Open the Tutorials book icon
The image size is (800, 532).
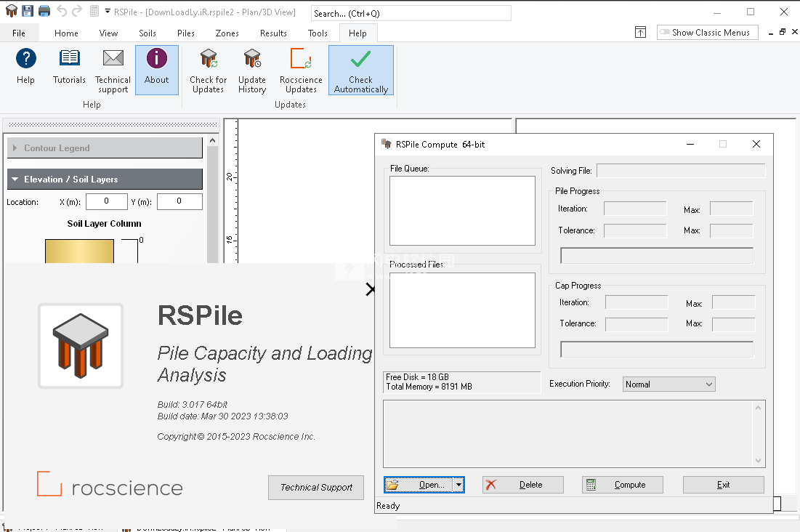coord(69,57)
